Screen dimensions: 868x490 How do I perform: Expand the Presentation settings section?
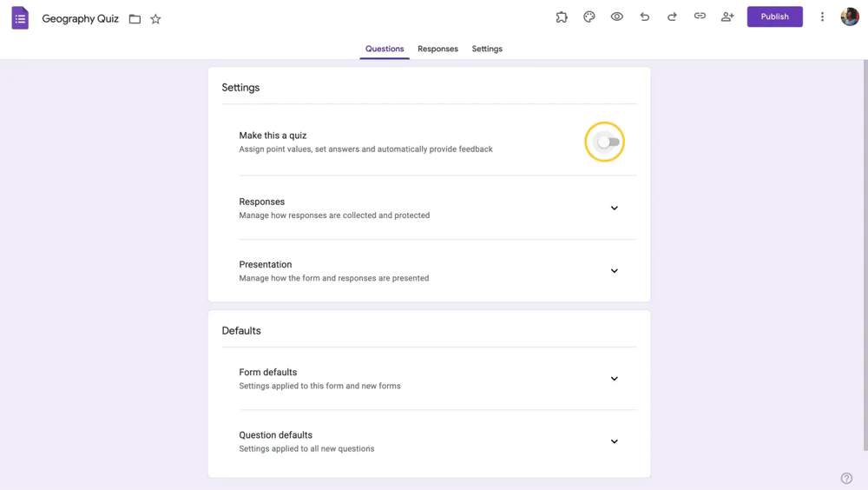(614, 271)
